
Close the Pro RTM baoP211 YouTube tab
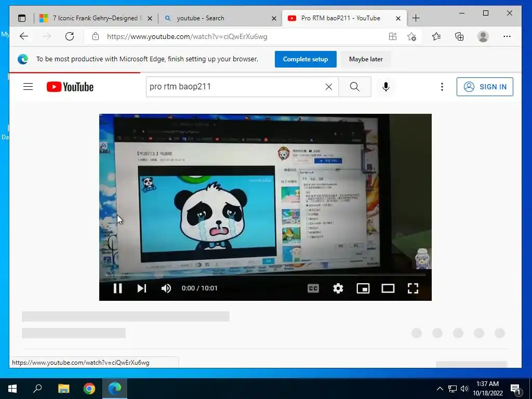coord(398,18)
